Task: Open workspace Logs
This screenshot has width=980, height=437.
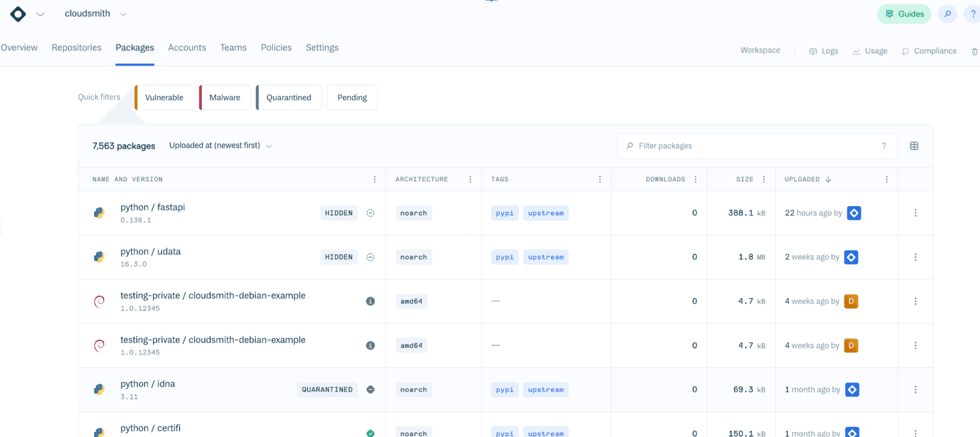Action: (823, 51)
